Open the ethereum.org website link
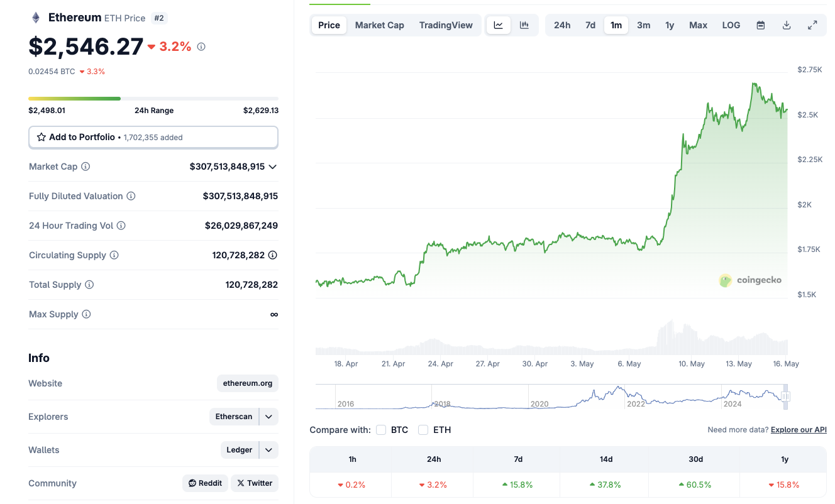 point(248,383)
